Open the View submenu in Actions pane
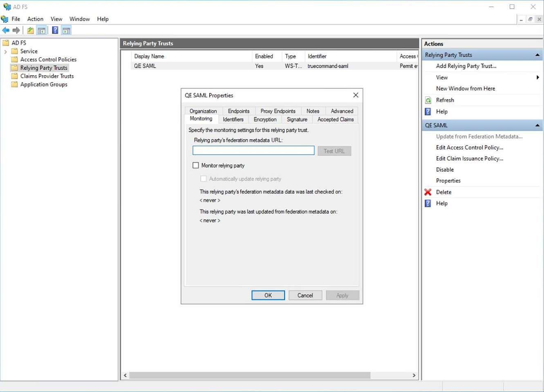 coord(537,77)
